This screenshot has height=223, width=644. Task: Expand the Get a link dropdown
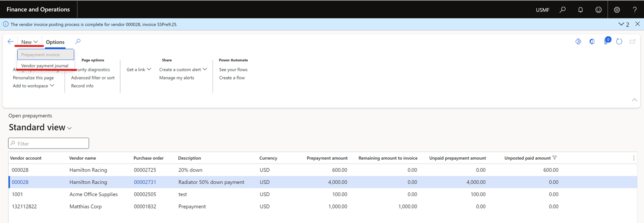[139, 70]
